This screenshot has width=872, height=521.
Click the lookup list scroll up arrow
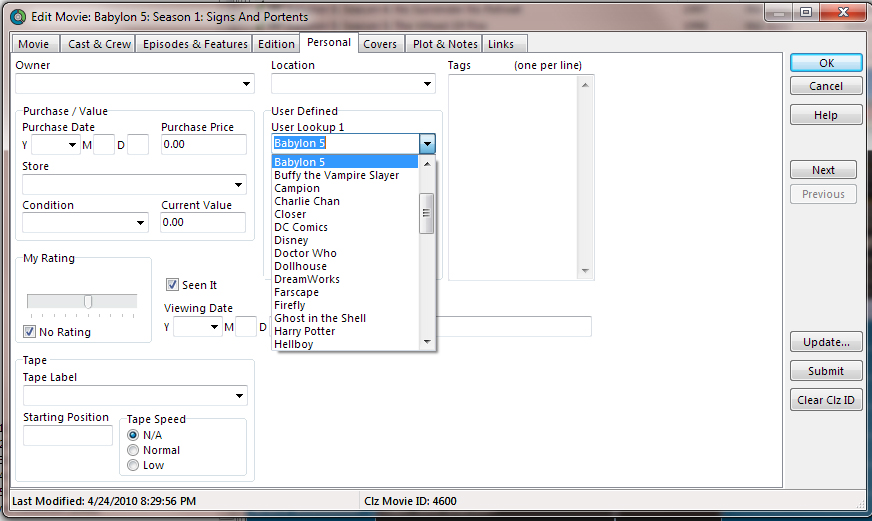pos(427,164)
